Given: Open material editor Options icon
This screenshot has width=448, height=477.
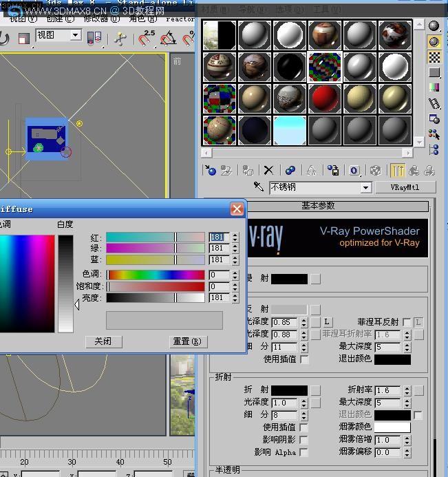Looking at the screenshot, I should tap(434, 119).
